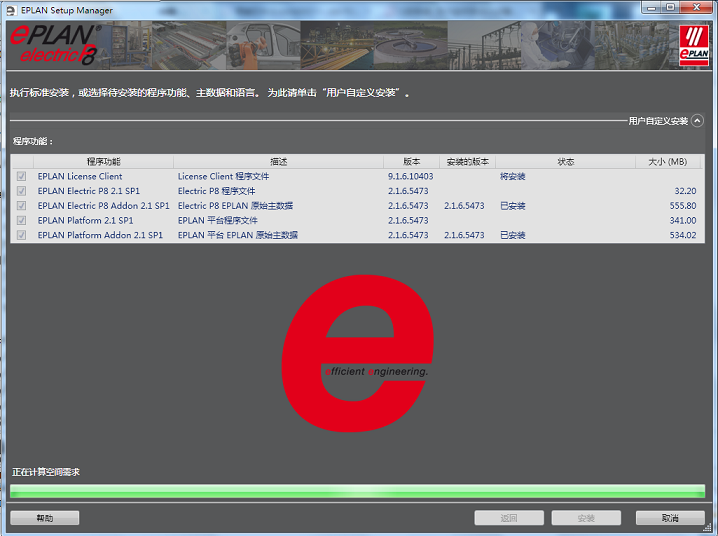Sort by the 程序功能 column header

click(103, 161)
